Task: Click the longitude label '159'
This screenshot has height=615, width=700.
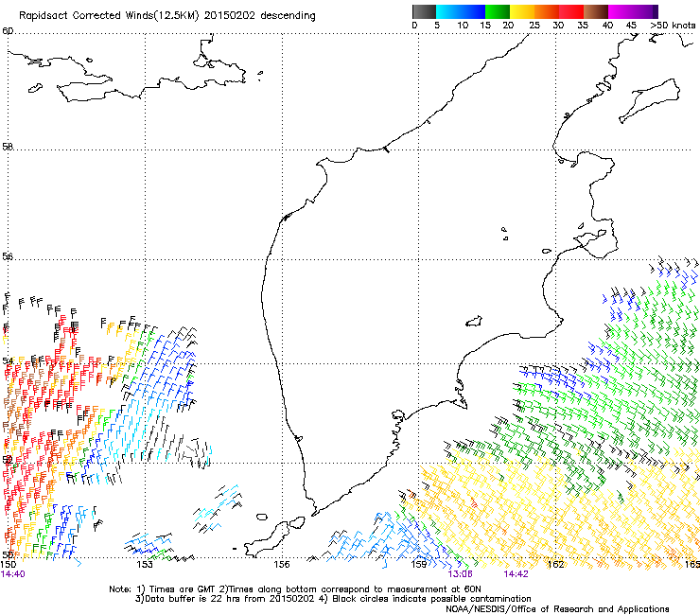Action: pos(419,564)
